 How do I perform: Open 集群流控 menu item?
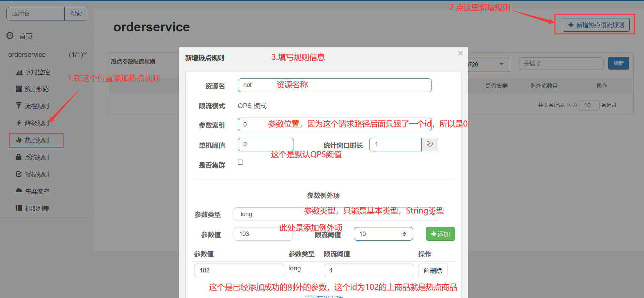click(x=37, y=191)
